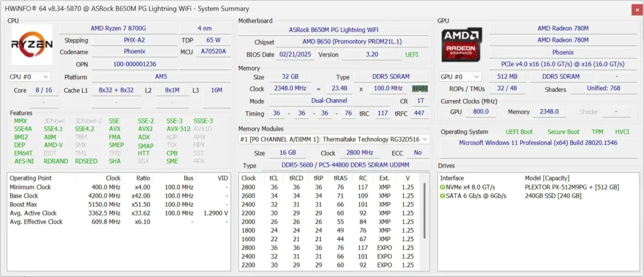Click the 16 GB module size field
This screenshot has height=277, width=644.
click(286, 153)
